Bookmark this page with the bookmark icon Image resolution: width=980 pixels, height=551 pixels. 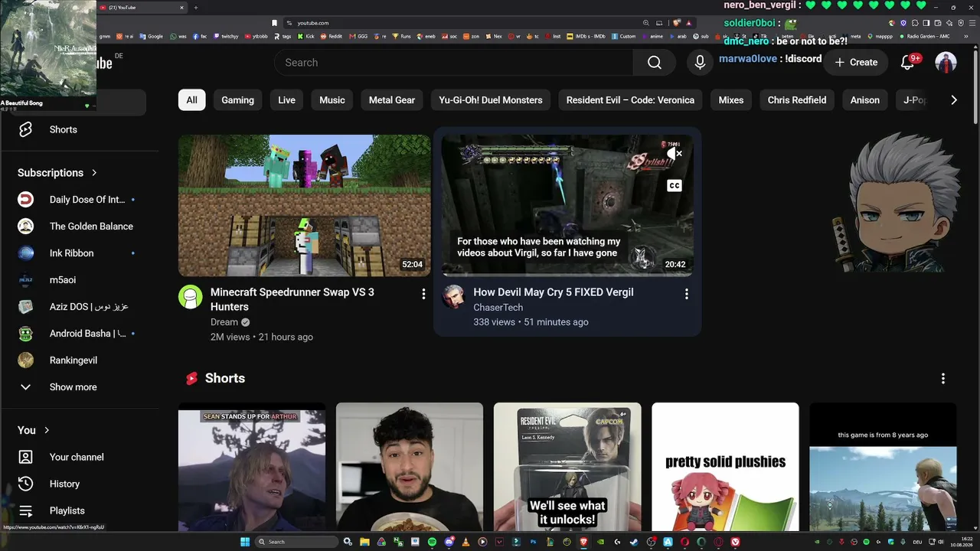(275, 23)
